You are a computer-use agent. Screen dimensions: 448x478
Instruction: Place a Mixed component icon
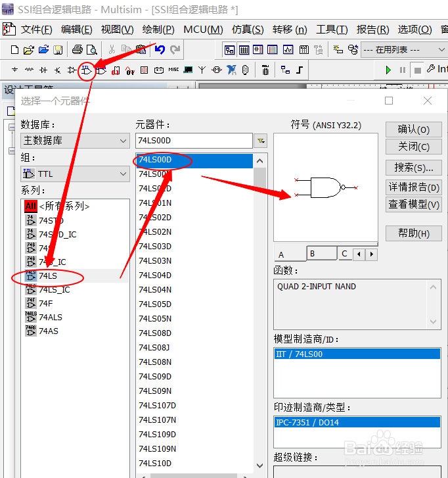tap(130, 70)
